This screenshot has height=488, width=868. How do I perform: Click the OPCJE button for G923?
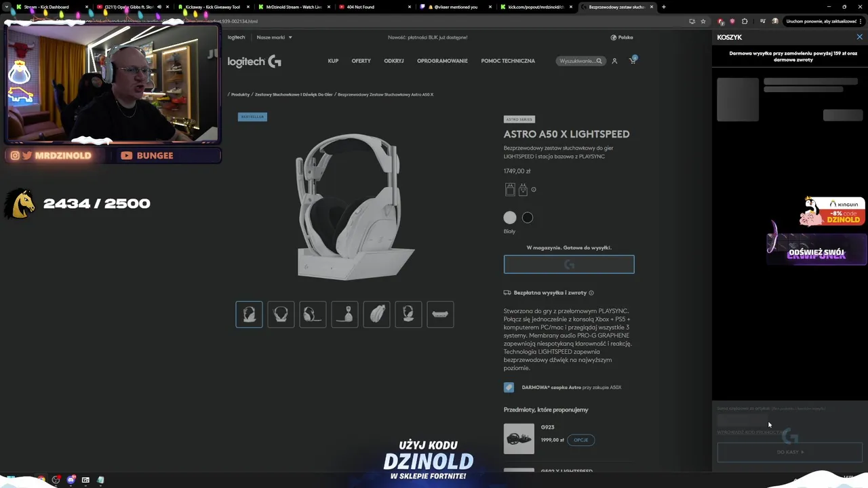(x=581, y=440)
